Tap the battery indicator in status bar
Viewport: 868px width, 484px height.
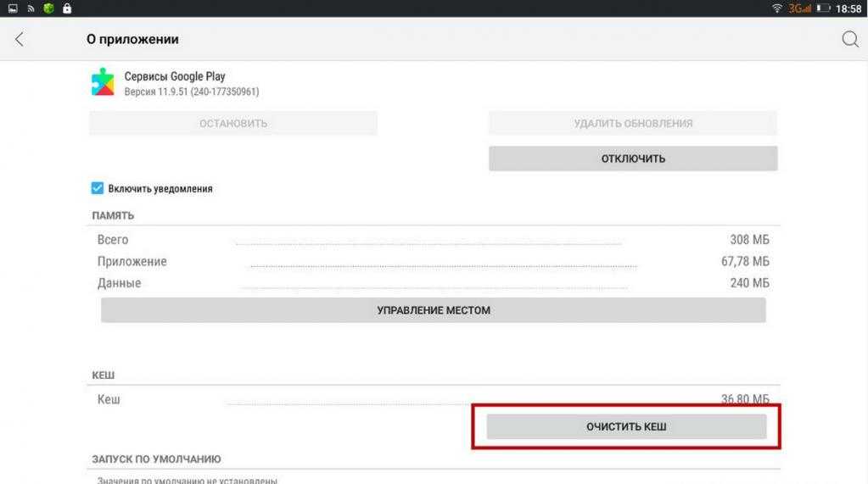pyautogui.click(x=823, y=8)
